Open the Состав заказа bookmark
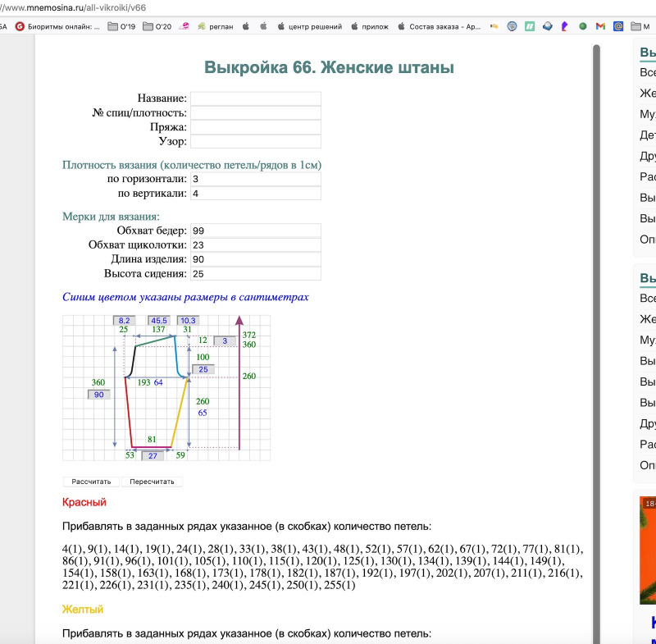Viewport: 656px width, 644px height. click(x=440, y=26)
